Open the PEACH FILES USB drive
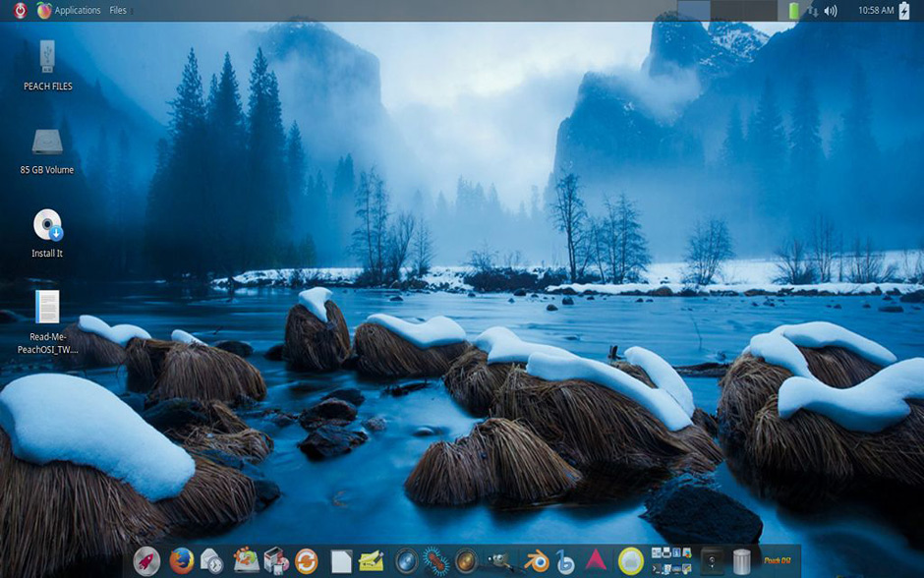 pos(47,65)
